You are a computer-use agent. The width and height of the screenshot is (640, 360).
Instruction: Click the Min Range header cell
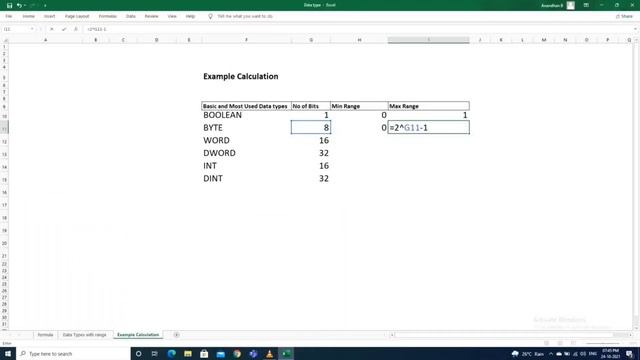(x=359, y=106)
